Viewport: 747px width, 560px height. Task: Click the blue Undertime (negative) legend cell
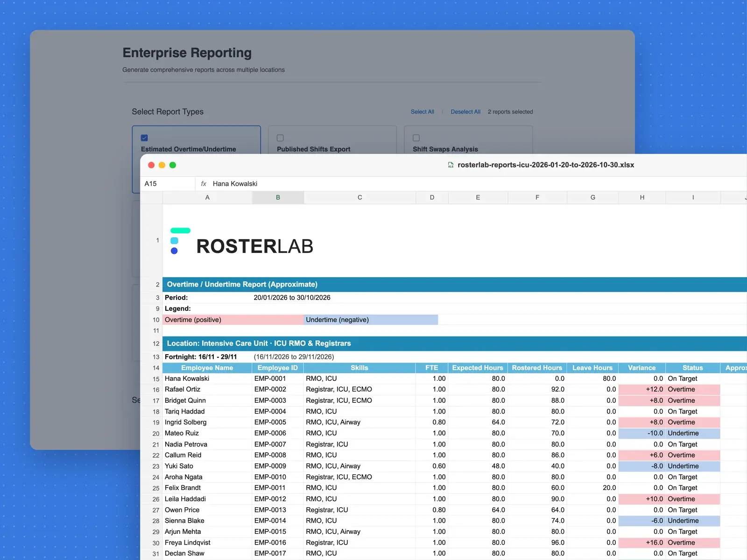(x=371, y=320)
